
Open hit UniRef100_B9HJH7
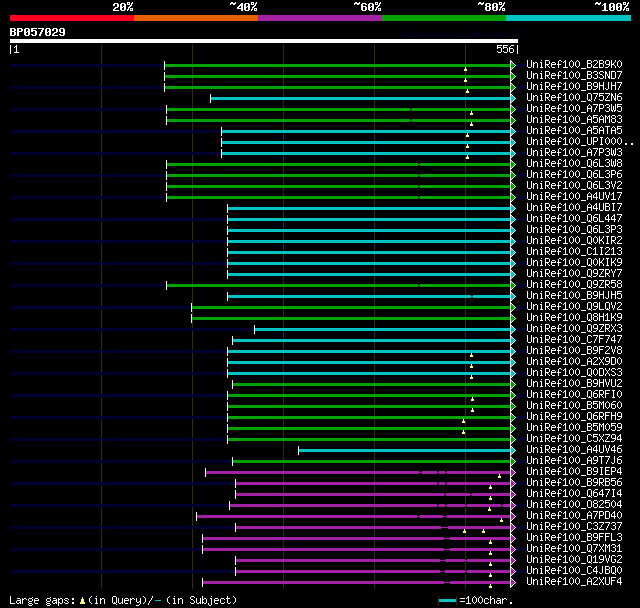574,87
